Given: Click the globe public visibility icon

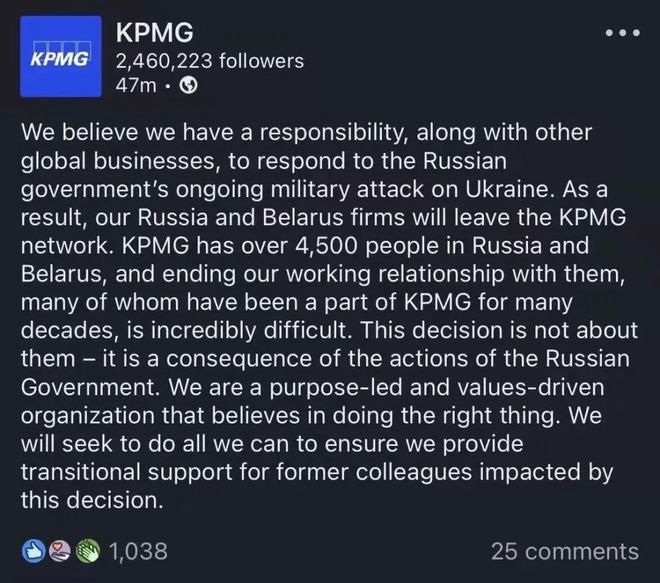Looking at the screenshot, I should (x=189, y=86).
